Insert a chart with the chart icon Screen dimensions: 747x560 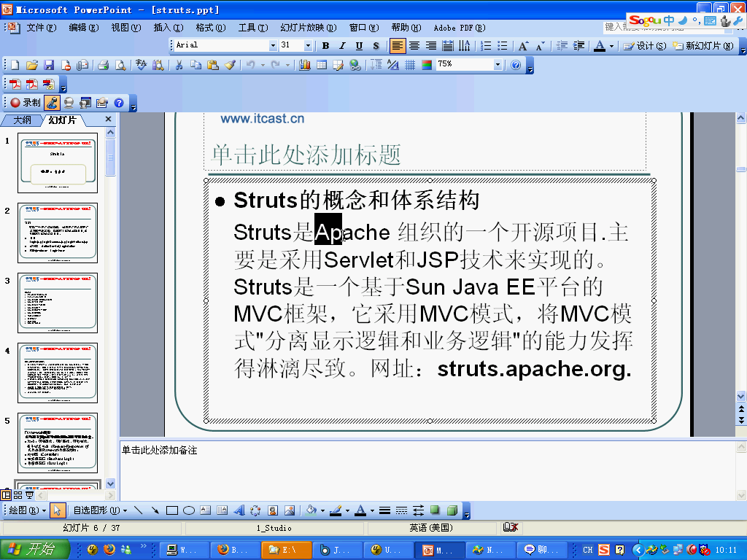click(305, 65)
